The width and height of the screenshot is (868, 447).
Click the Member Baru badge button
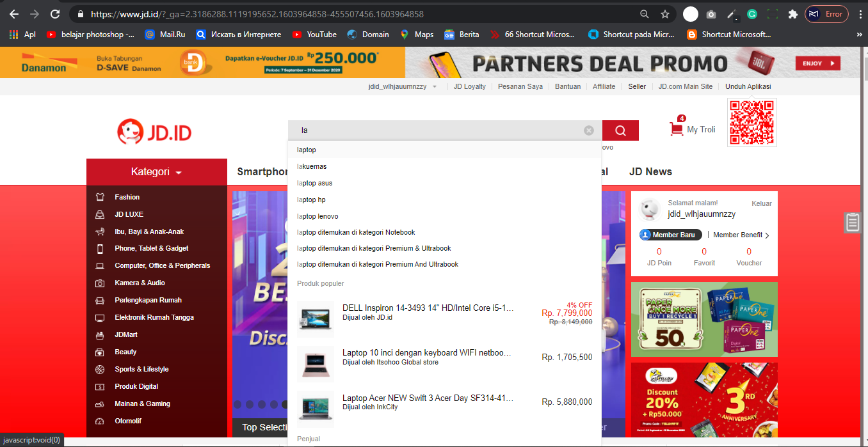click(x=671, y=235)
